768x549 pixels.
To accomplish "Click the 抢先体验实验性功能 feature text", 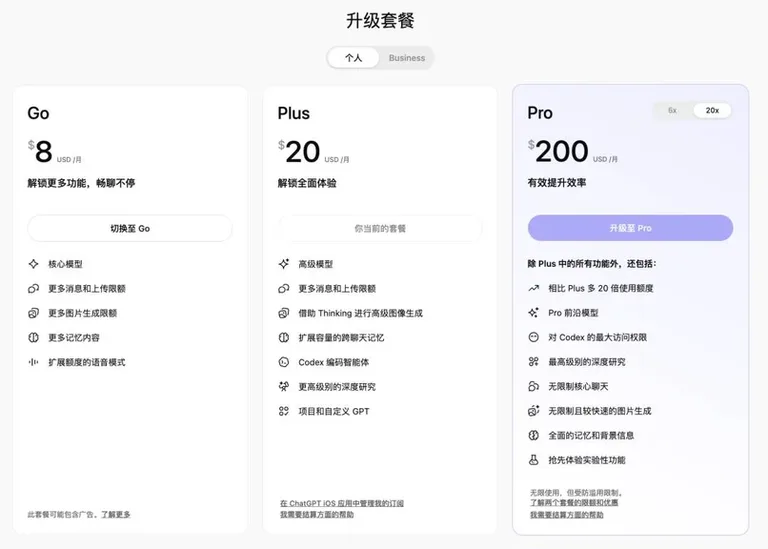I will point(587,460).
